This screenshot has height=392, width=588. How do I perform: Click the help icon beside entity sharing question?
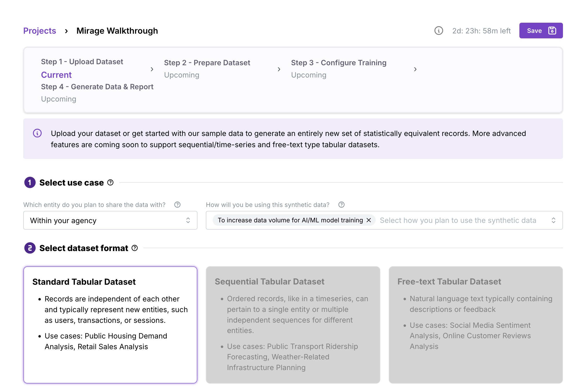(x=177, y=205)
